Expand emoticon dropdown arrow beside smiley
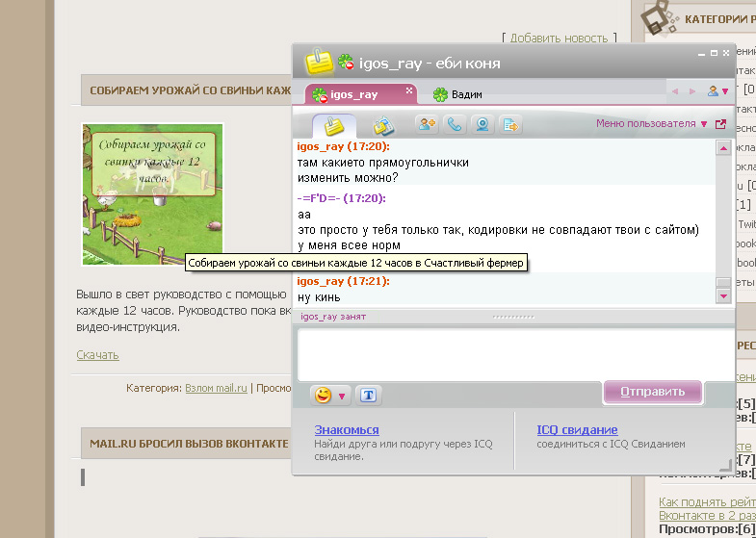 pos(342,397)
